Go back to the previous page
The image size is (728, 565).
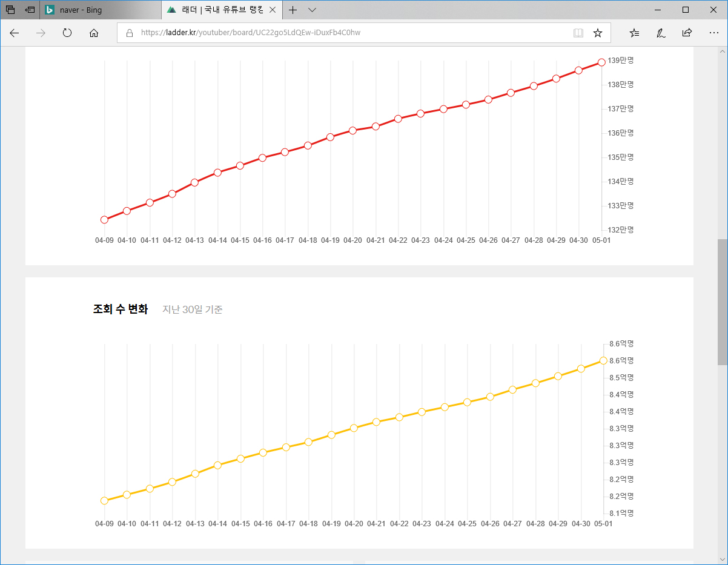point(15,33)
